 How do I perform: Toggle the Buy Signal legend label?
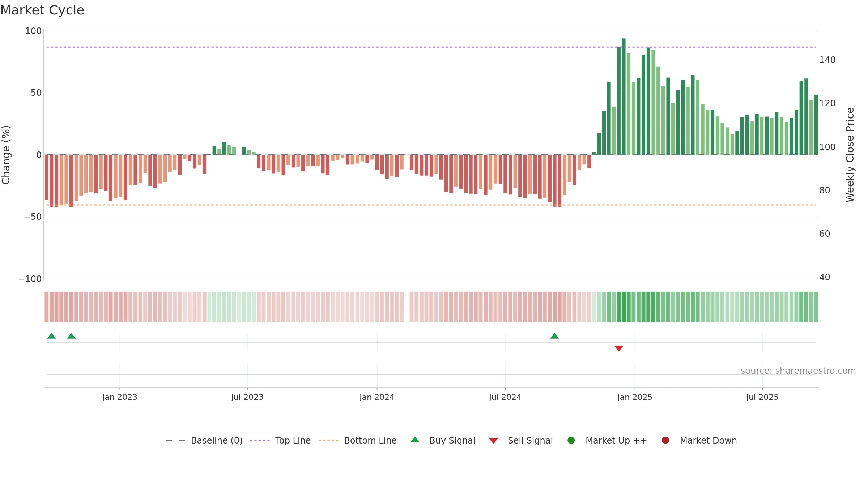[452, 440]
